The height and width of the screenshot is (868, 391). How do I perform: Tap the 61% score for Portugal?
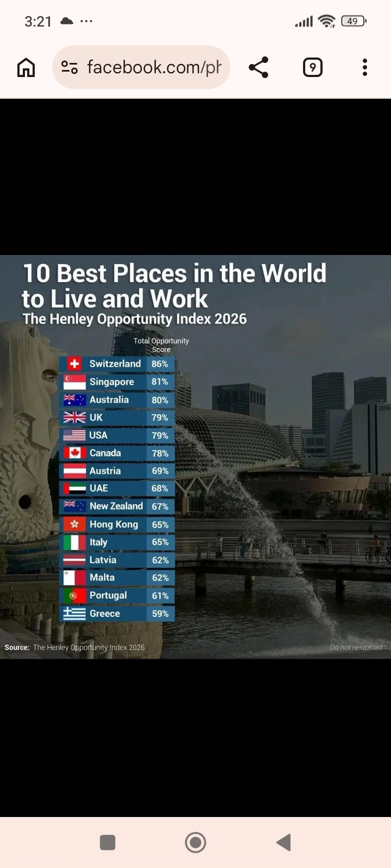click(160, 596)
